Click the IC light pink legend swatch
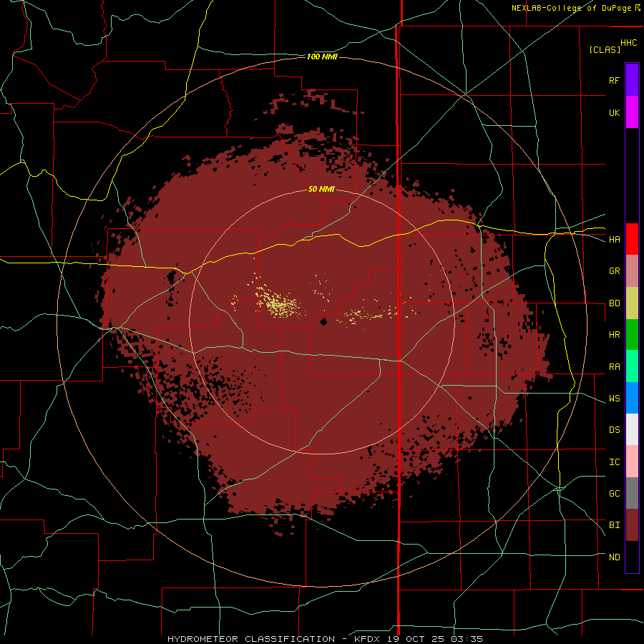Viewport: 644px width, 644px height. coord(632,462)
